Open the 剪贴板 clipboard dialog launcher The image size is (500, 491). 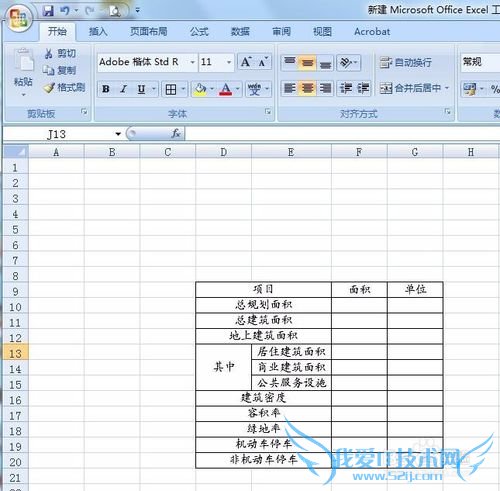tap(84, 112)
